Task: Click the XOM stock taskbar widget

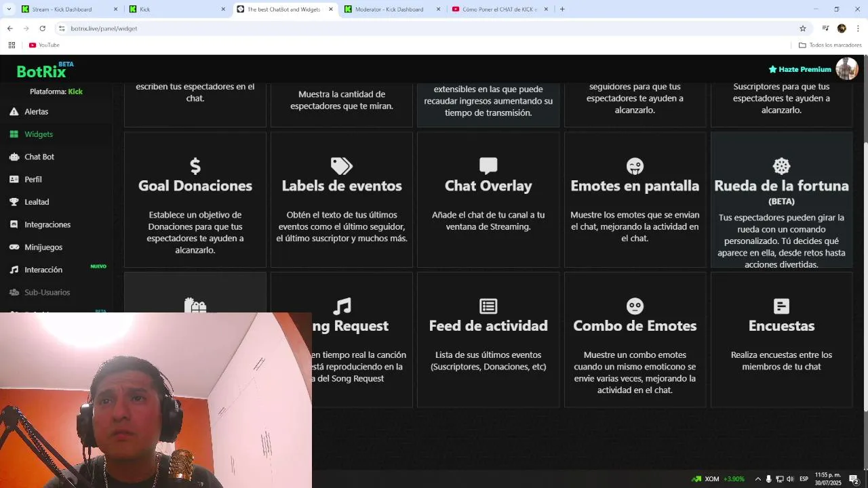Action: coord(718,479)
